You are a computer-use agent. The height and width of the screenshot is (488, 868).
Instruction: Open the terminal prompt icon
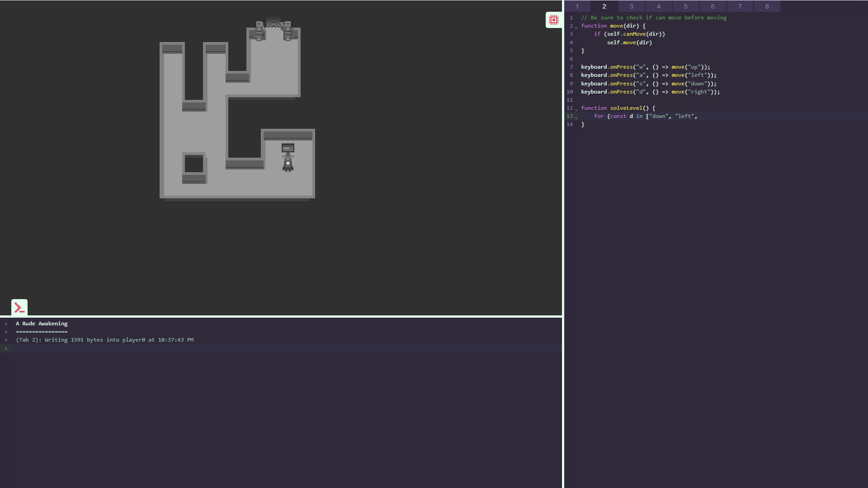19,308
